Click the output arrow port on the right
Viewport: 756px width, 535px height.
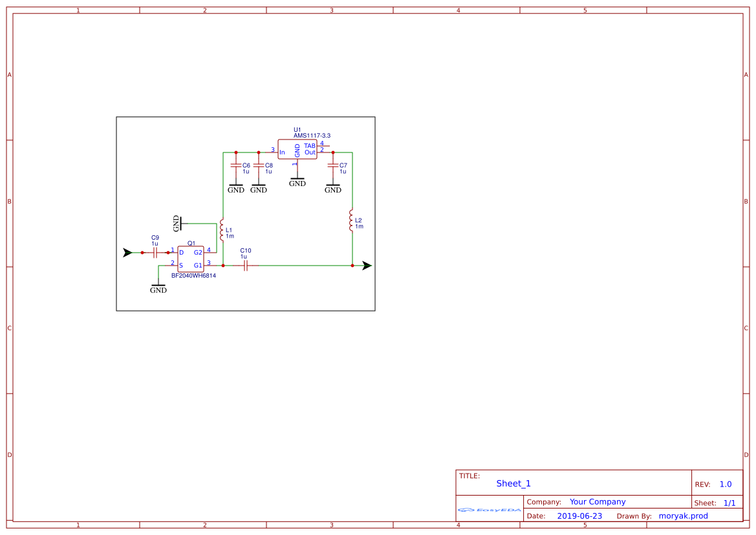[x=366, y=265]
